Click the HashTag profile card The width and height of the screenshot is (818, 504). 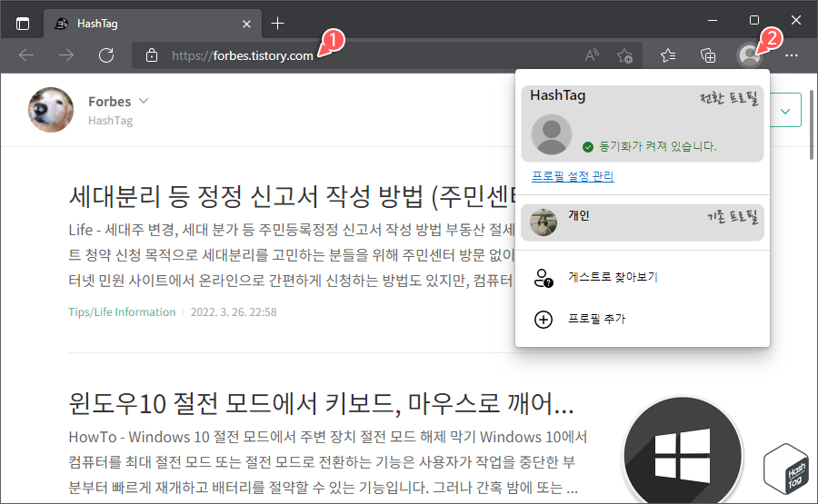[643, 124]
